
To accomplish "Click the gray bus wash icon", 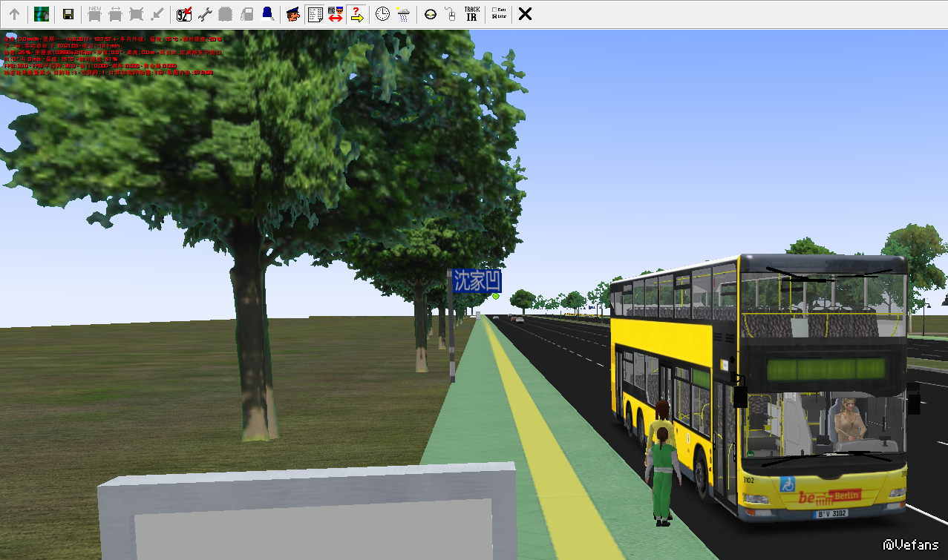I will point(226,14).
